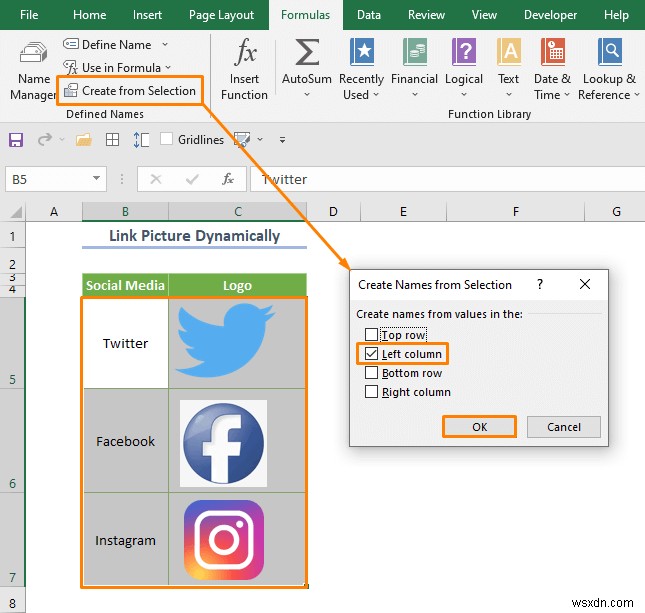Check the Top row option

(x=371, y=334)
